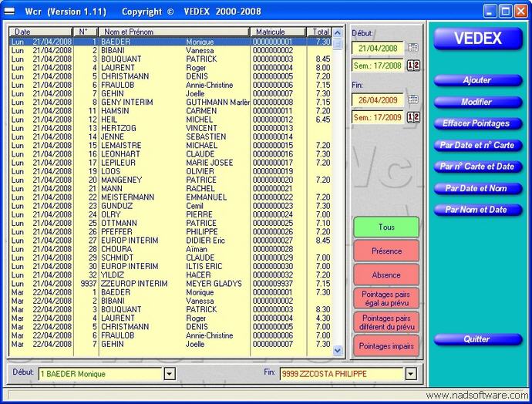Select the row CHOURA Aïman
532x404 pixels.
click(x=170, y=249)
